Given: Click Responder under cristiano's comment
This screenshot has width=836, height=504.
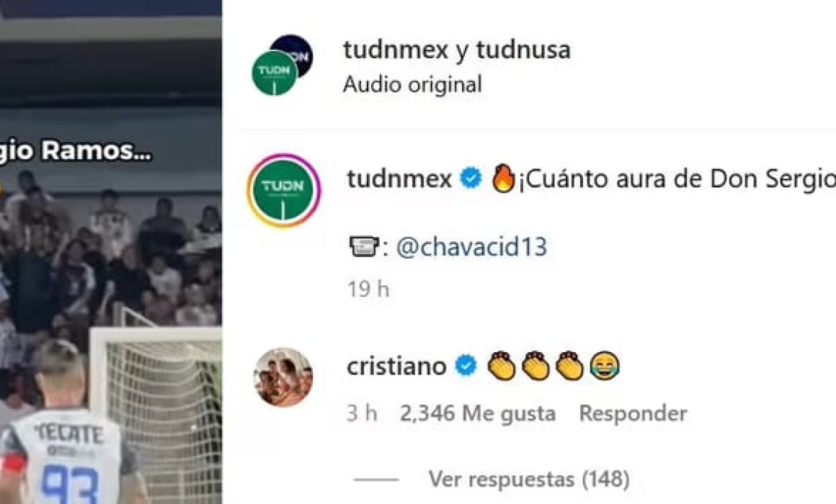Looking at the screenshot, I should pos(633,413).
